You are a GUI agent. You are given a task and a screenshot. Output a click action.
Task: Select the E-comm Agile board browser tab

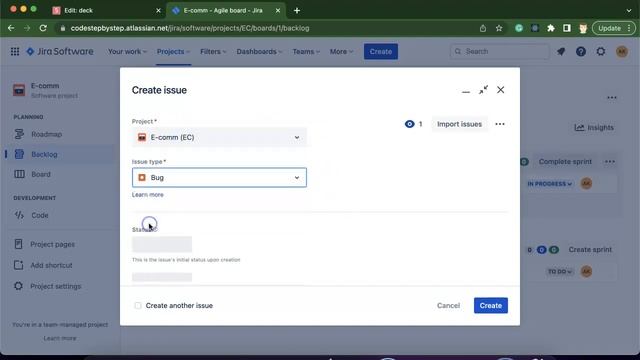pyautogui.click(x=226, y=11)
